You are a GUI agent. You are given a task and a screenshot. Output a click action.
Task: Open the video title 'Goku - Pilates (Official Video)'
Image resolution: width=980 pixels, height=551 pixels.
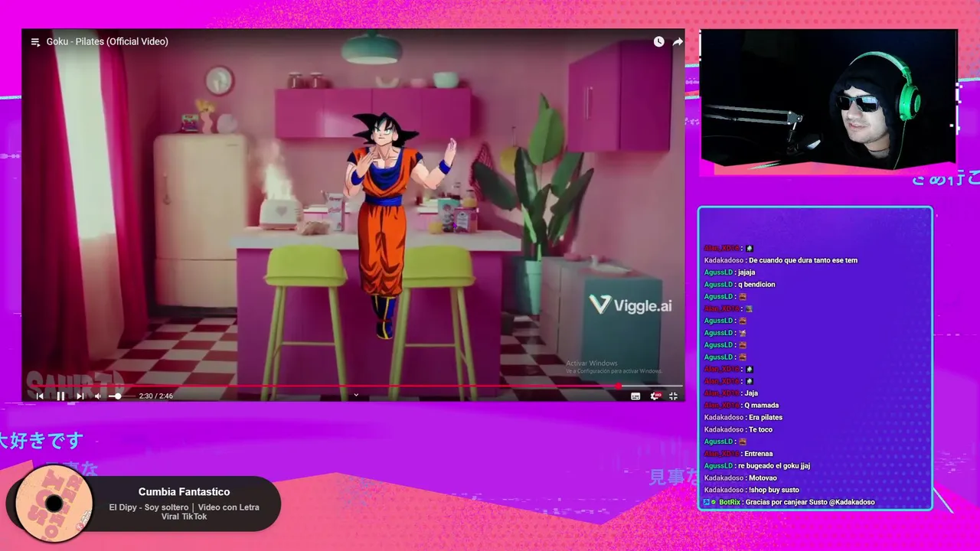tap(107, 41)
